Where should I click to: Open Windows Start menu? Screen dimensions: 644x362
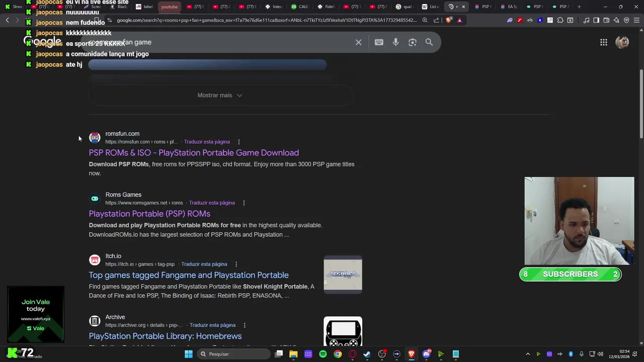(189, 354)
